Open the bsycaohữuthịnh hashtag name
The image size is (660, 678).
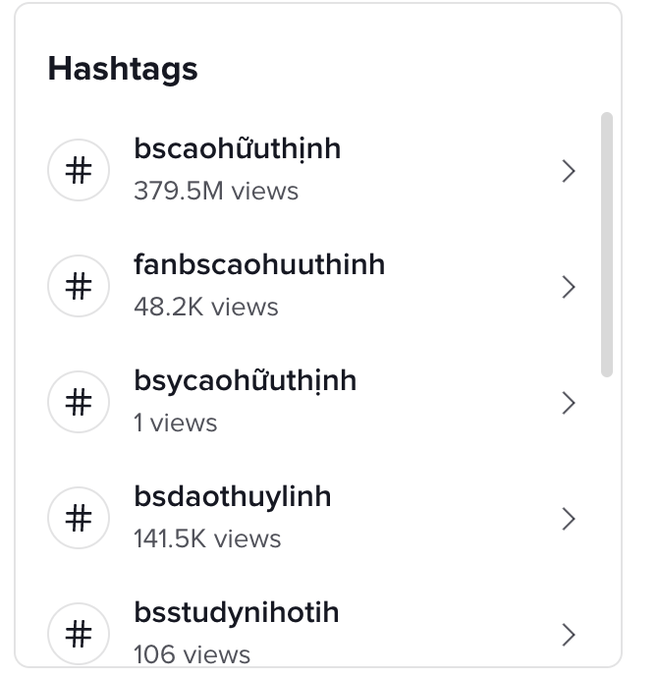coord(245,382)
